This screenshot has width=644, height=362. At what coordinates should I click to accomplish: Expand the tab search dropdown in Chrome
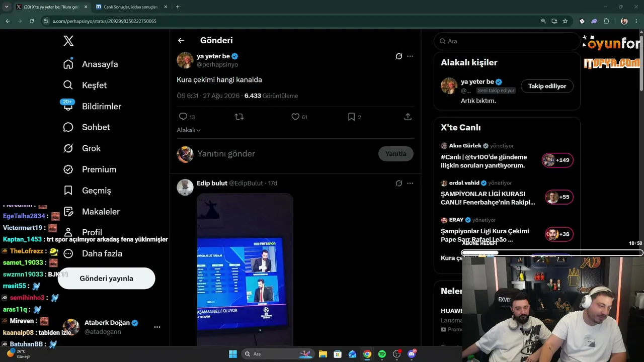[x=7, y=7]
